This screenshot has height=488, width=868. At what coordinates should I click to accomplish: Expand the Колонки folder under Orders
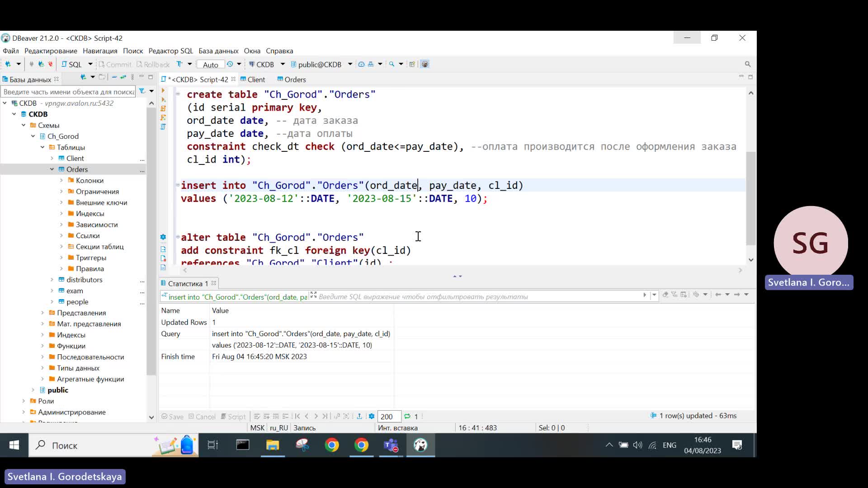click(x=61, y=180)
